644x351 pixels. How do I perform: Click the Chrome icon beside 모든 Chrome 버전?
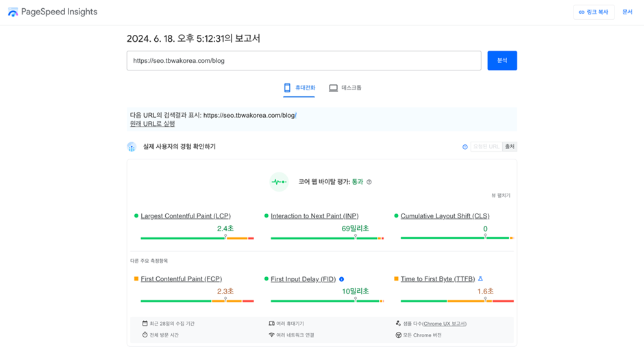(398, 335)
